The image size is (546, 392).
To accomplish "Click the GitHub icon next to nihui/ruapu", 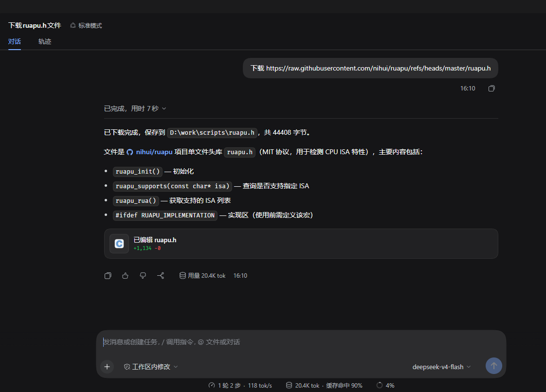I will [130, 152].
